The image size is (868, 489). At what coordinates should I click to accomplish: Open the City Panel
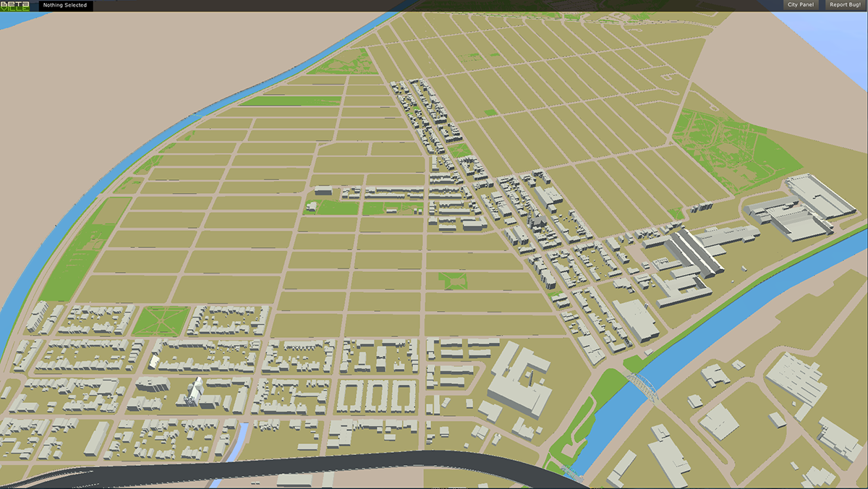[x=800, y=5]
